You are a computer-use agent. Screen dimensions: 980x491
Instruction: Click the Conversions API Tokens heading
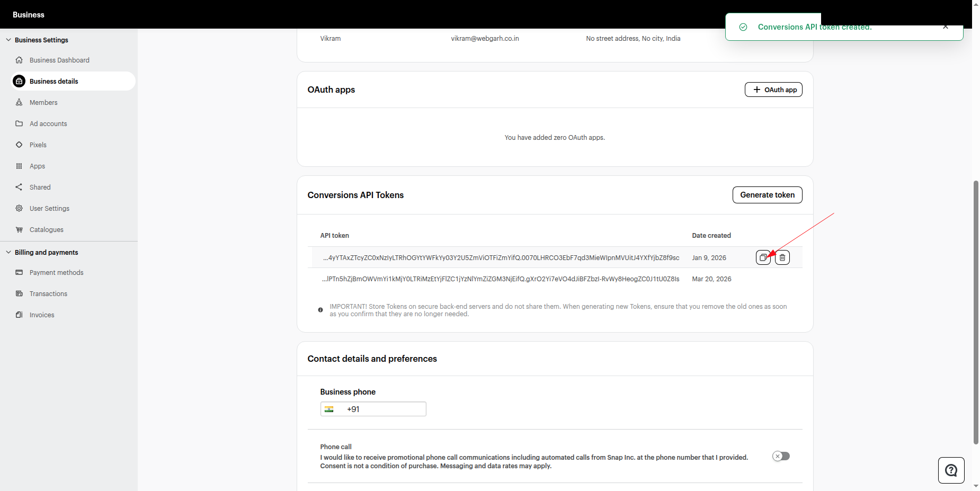(x=355, y=195)
